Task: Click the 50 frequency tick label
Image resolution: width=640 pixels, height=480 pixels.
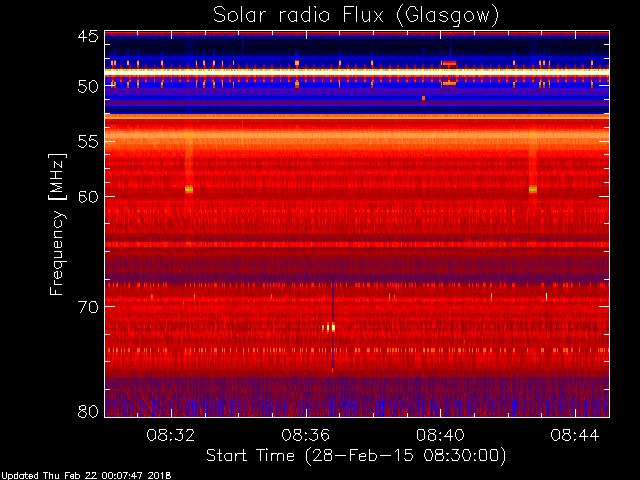Action: [x=89, y=86]
